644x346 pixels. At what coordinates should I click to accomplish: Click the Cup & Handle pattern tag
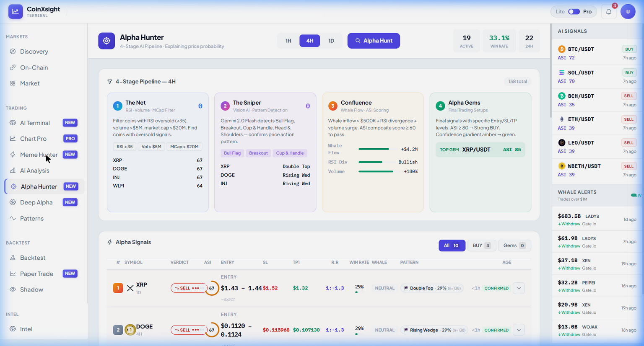pos(290,153)
